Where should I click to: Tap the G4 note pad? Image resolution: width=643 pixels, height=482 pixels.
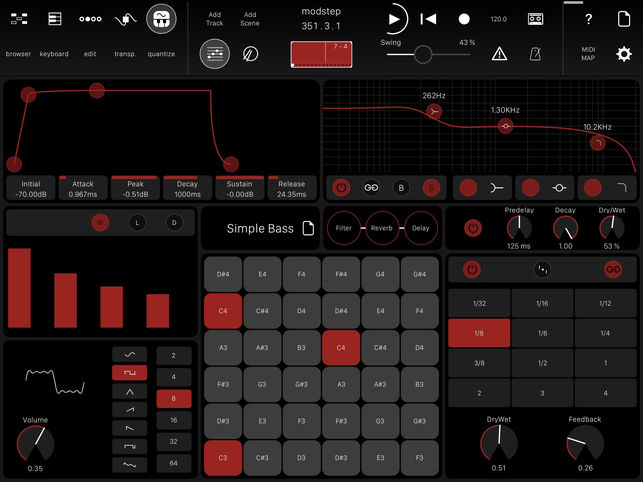[x=380, y=274]
